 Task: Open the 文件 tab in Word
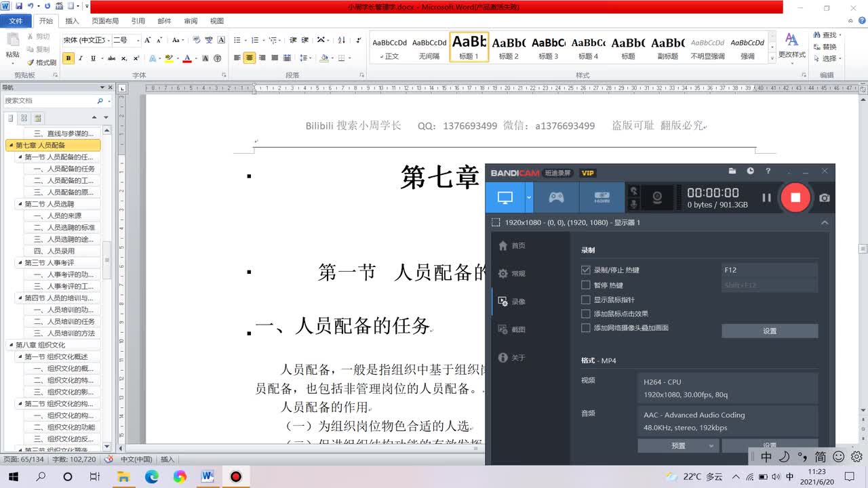[16, 21]
